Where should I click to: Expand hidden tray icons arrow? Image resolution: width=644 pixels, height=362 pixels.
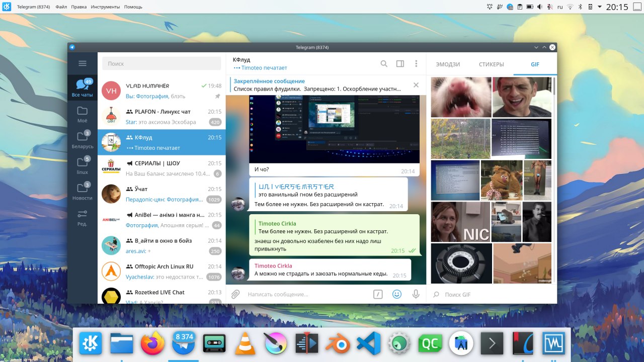coord(600,7)
